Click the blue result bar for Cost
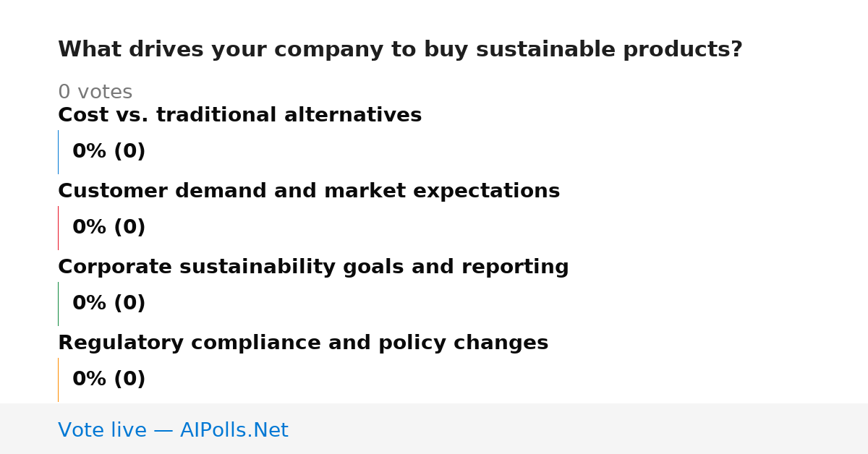 (58, 152)
